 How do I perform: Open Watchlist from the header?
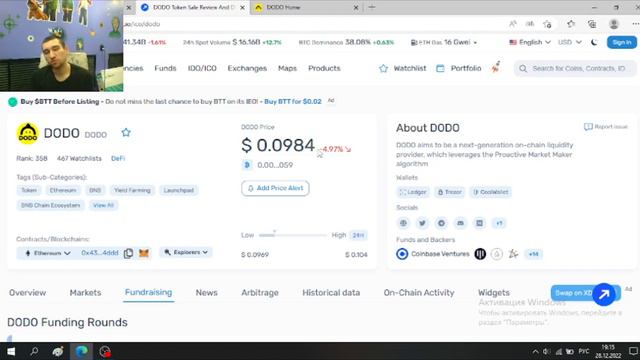tap(403, 68)
